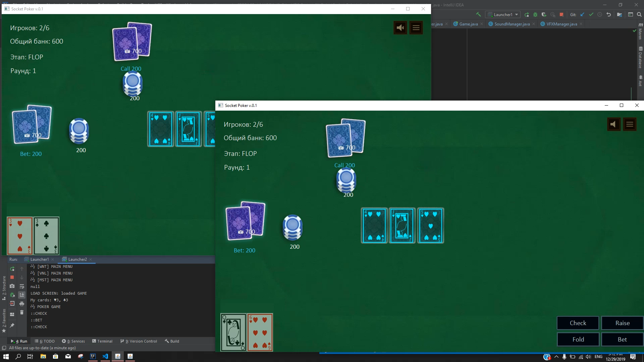644x362 pixels.
Task: Open Visual Studio Code from the taskbar
Action: pyautogui.click(x=105, y=356)
